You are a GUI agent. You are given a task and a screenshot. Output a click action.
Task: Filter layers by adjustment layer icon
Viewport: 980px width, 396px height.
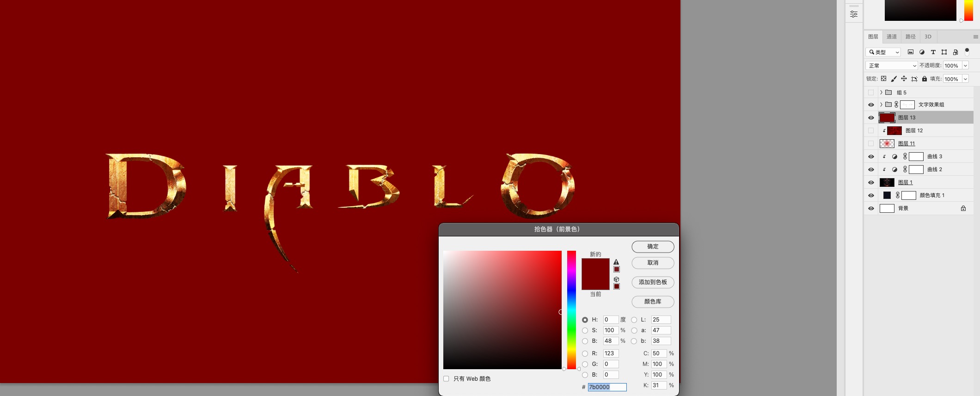tap(922, 52)
